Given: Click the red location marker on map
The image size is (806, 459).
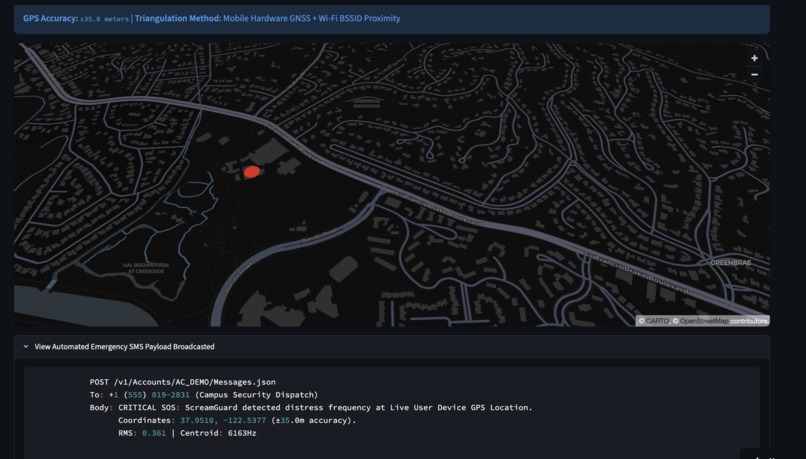Looking at the screenshot, I should (251, 172).
